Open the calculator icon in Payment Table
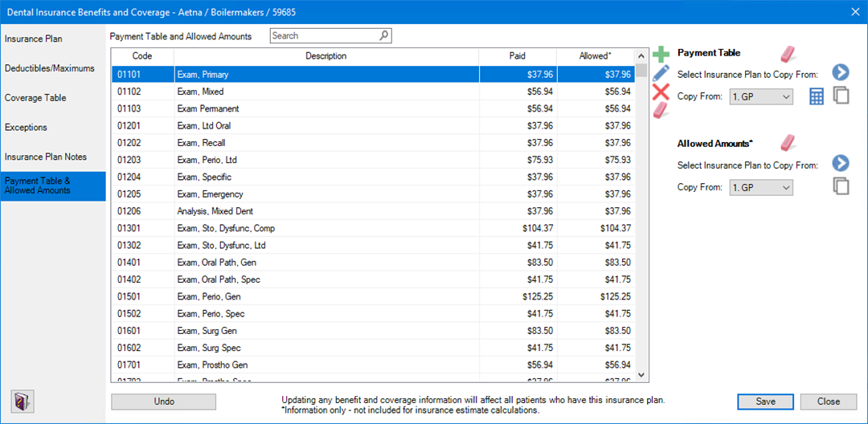The width and height of the screenshot is (868, 424). [x=817, y=96]
